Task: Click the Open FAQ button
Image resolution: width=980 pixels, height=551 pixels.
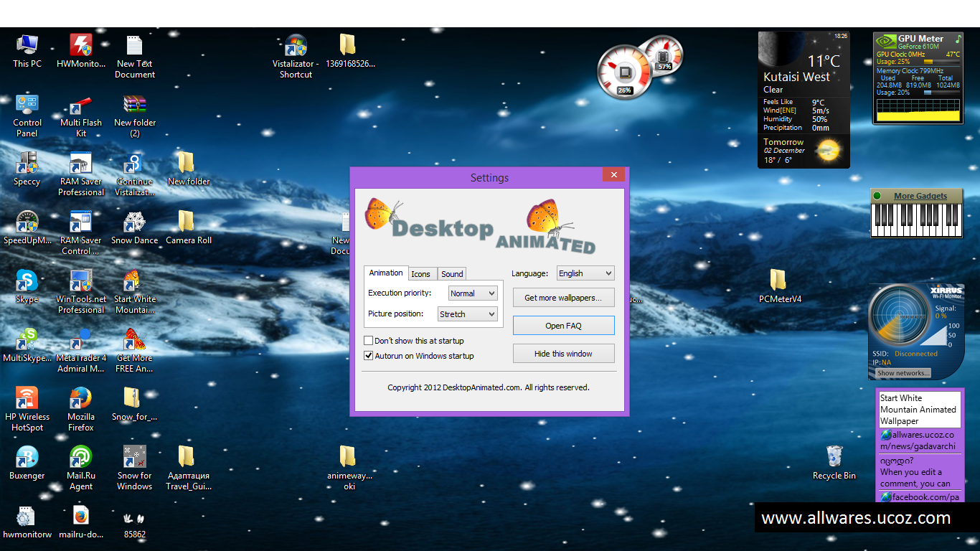Action: [x=564, y=326]
